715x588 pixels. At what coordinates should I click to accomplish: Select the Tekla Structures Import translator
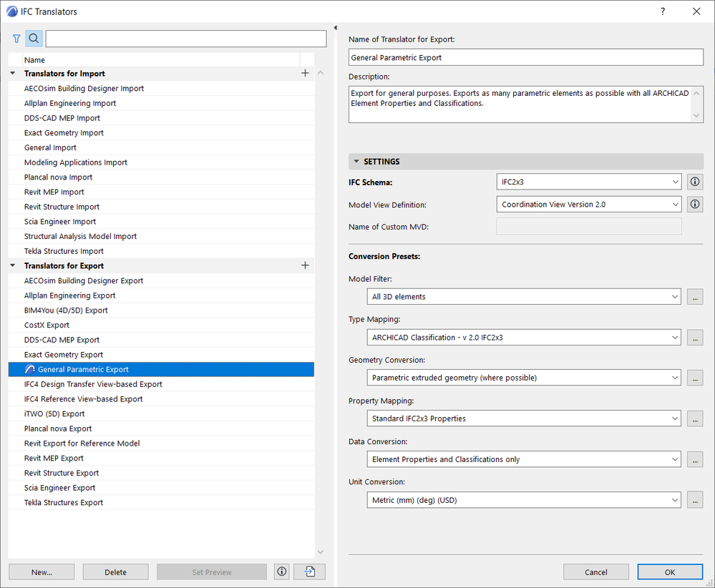64,251
